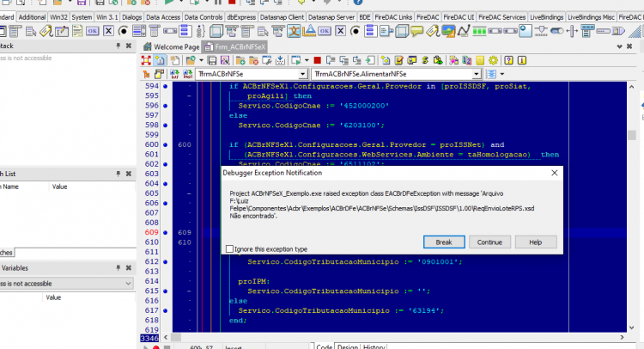Close the Debugger Exception Notification dialog
The height and width of the screenshot is (349, 644).
[x=555, y=173]
